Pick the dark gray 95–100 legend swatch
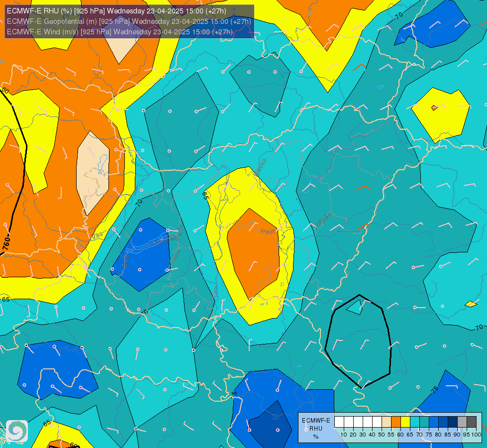Viewport: 487px width, 448px height. [472, 422]
